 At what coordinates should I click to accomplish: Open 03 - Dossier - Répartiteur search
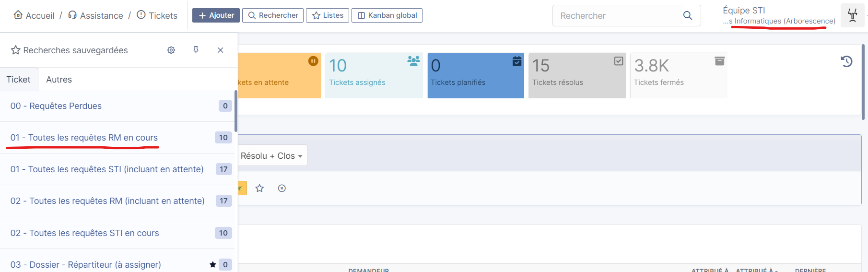point(86,265)
